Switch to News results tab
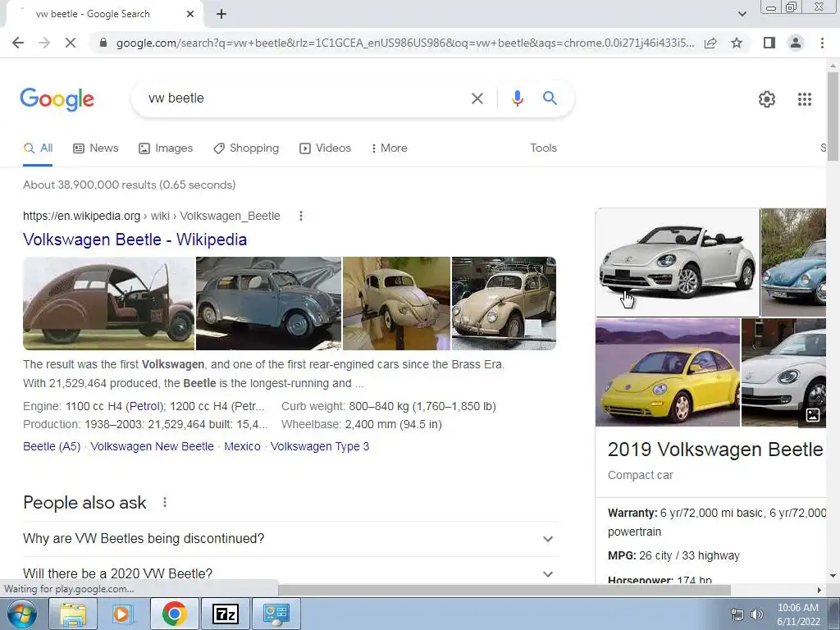 pos(96,148)
